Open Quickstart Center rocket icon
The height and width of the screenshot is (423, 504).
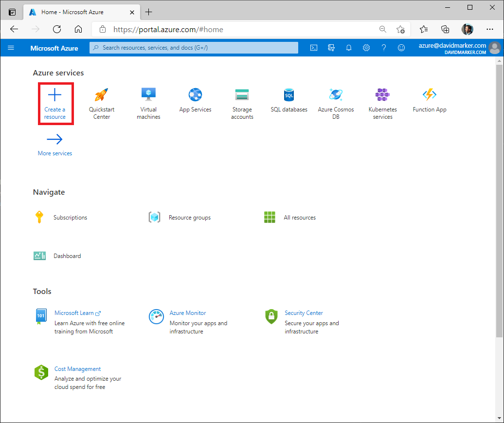(x=102, y=94)
